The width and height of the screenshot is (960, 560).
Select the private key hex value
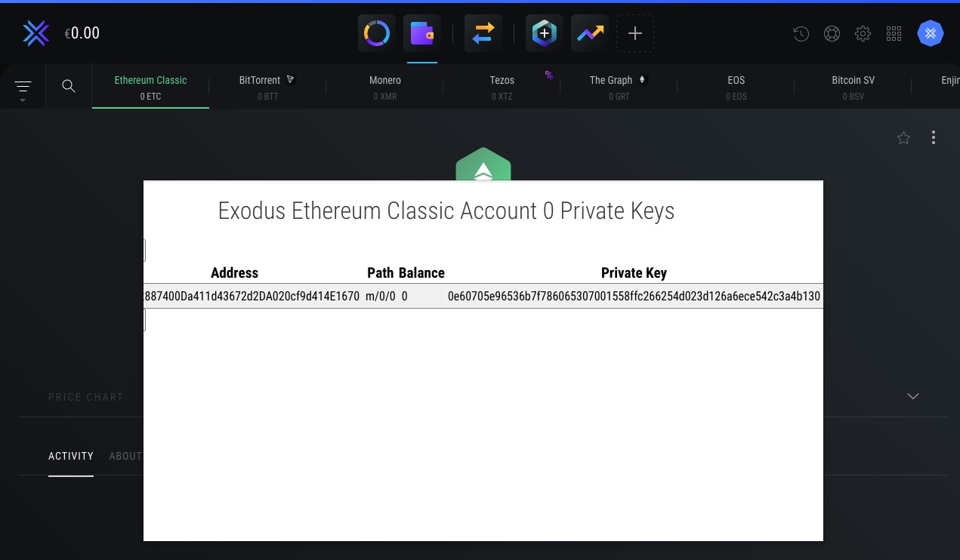click(634, 297)
